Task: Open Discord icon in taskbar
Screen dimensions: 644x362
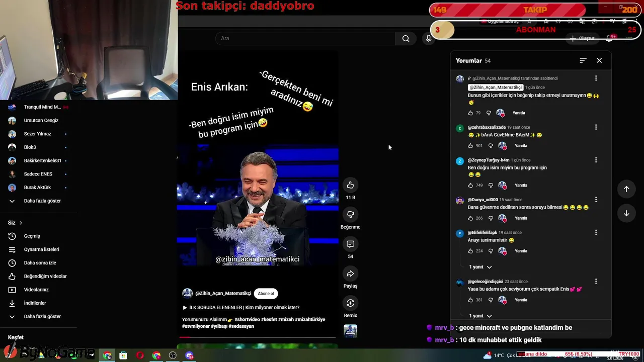Action: (189, 355)
